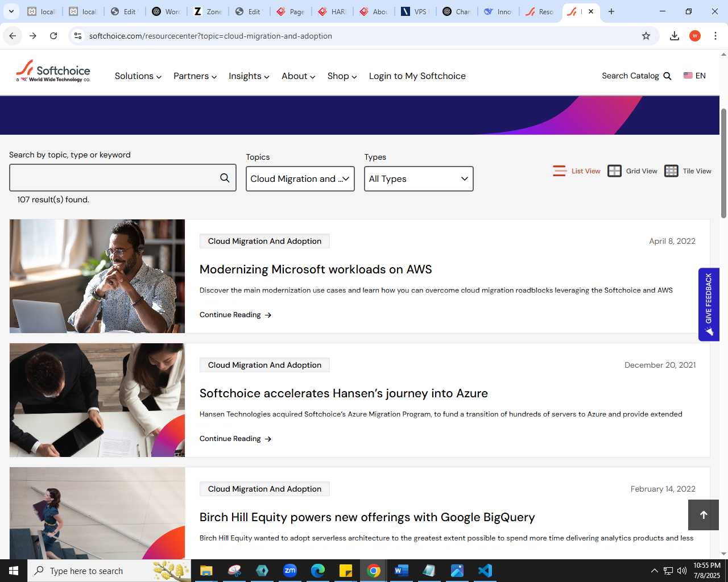
Task: Click the browser forward arrow
Action: click(x=33, y=36)
